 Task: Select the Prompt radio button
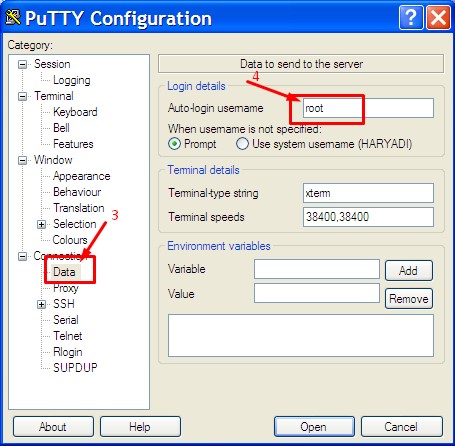click(x=174, y=144)
